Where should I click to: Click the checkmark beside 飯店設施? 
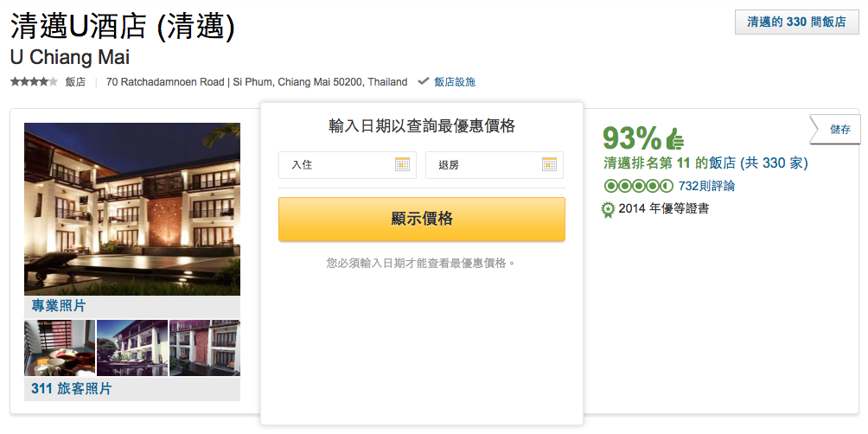(424, 81)
